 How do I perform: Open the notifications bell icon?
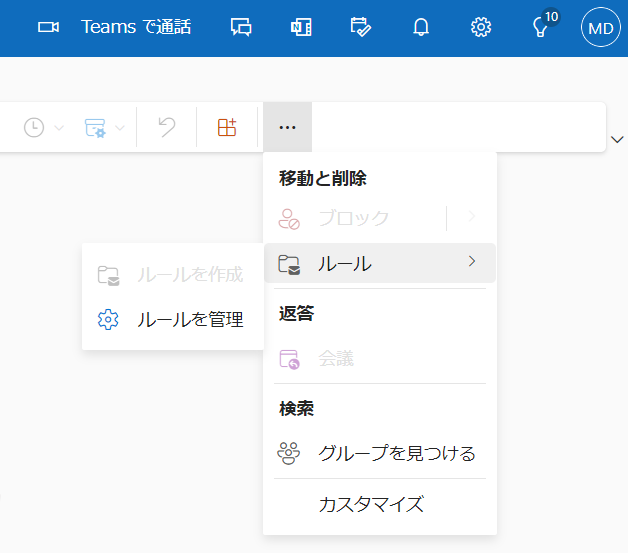[421, 27]
